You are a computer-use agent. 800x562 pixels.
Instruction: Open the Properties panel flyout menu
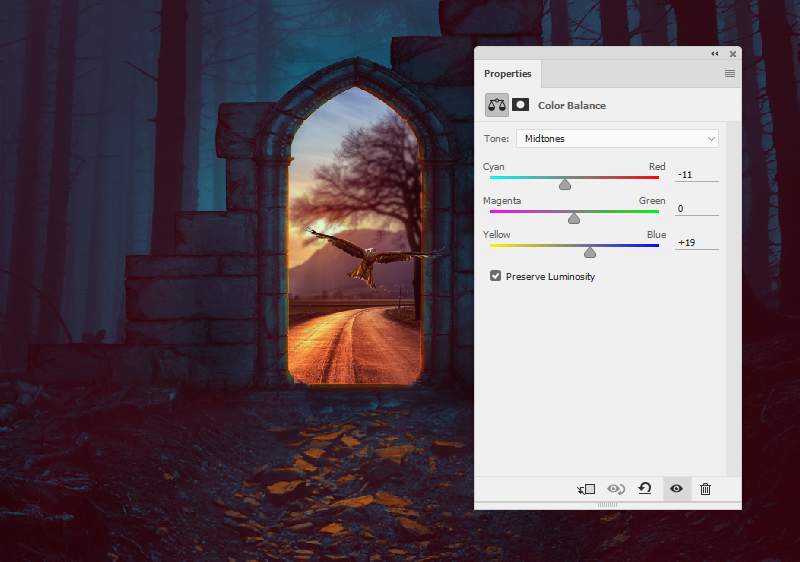click(730, 74)
